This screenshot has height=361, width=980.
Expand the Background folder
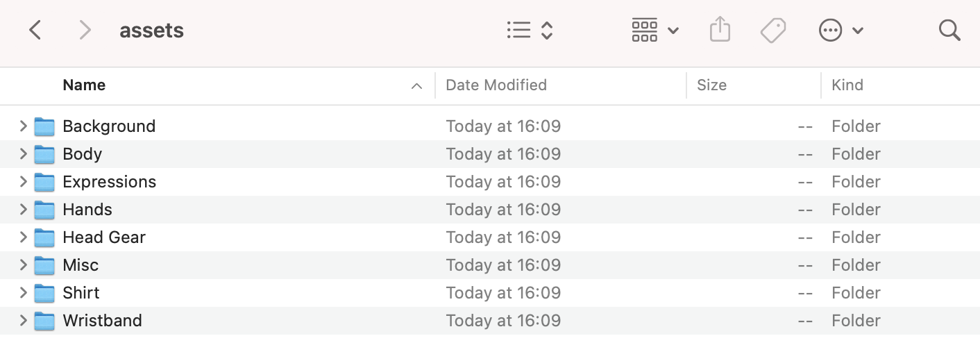pos(23,126)
